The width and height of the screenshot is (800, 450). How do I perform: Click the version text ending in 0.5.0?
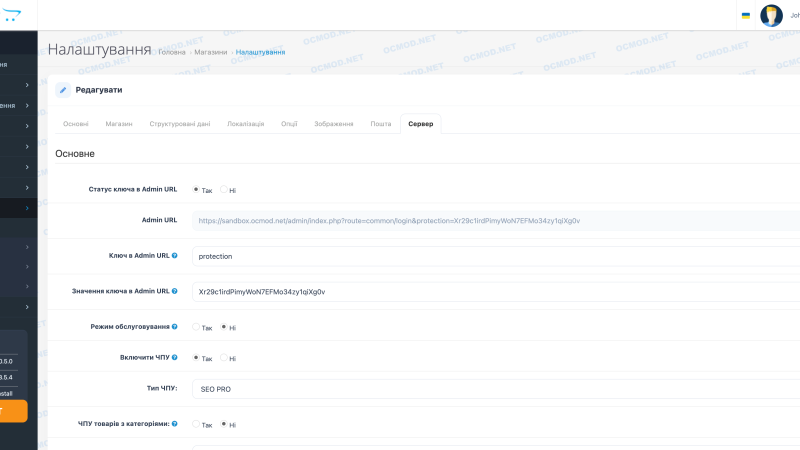pyautogui.click(x=6, y=361)
